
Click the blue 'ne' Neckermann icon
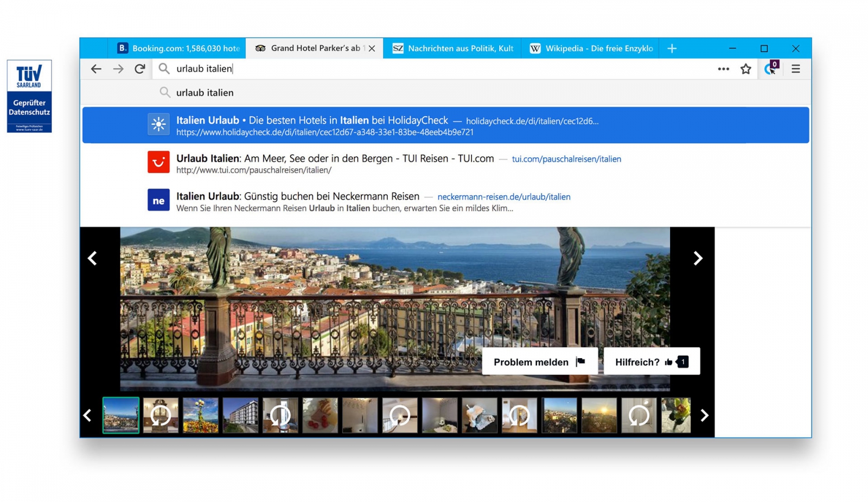(158, 200)
